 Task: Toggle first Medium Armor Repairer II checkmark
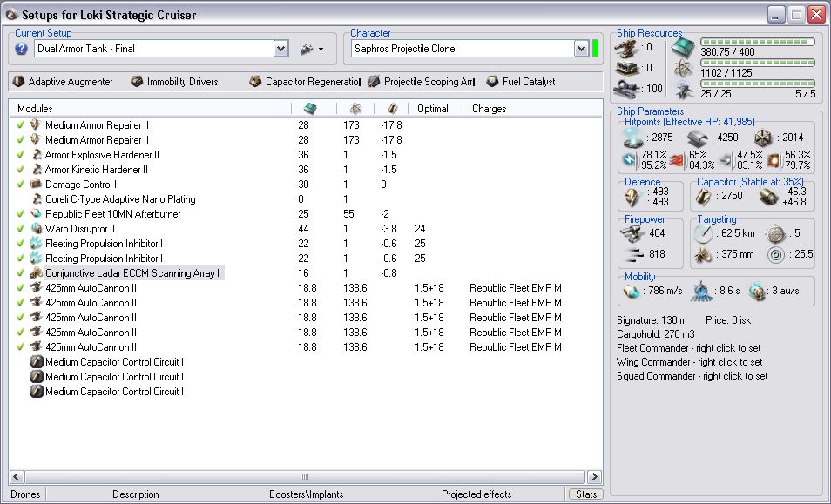coord(20,125)
